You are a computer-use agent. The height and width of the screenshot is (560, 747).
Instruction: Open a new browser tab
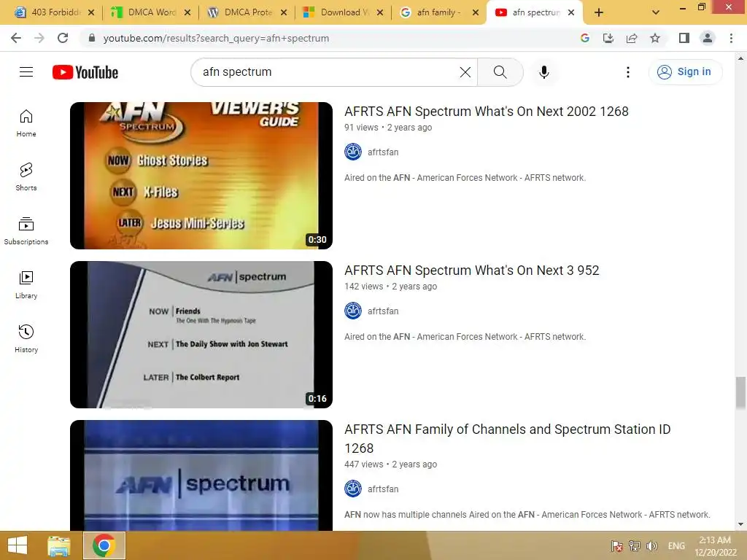(x=599, y=12)
